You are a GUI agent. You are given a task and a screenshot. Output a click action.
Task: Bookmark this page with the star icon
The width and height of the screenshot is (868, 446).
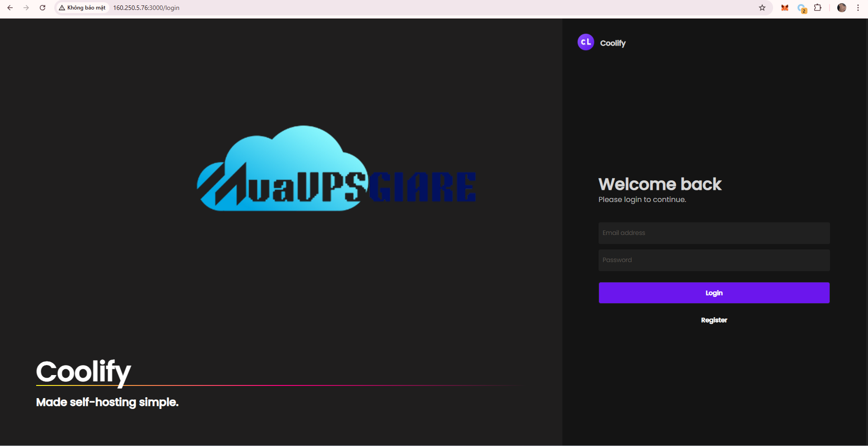(x=762, y=8)
